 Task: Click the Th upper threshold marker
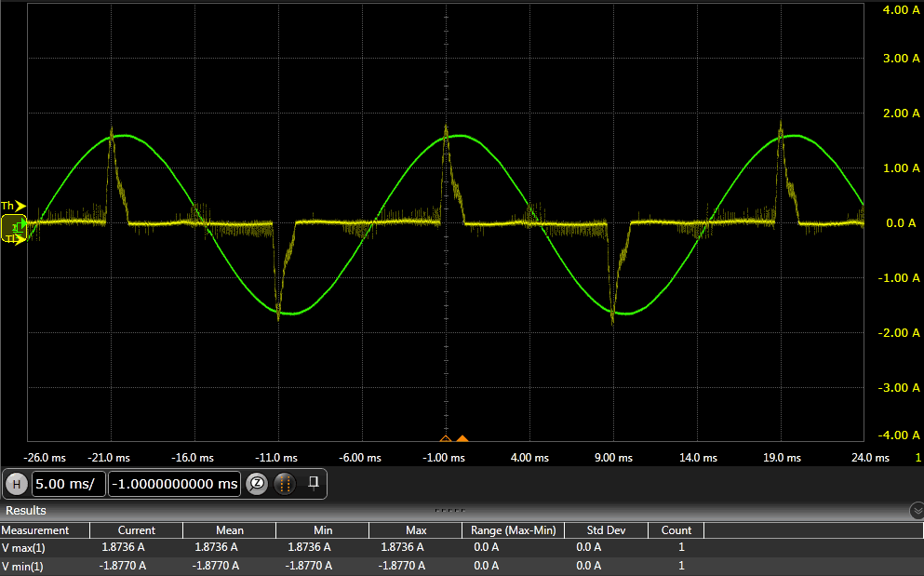tap(13, 206)
